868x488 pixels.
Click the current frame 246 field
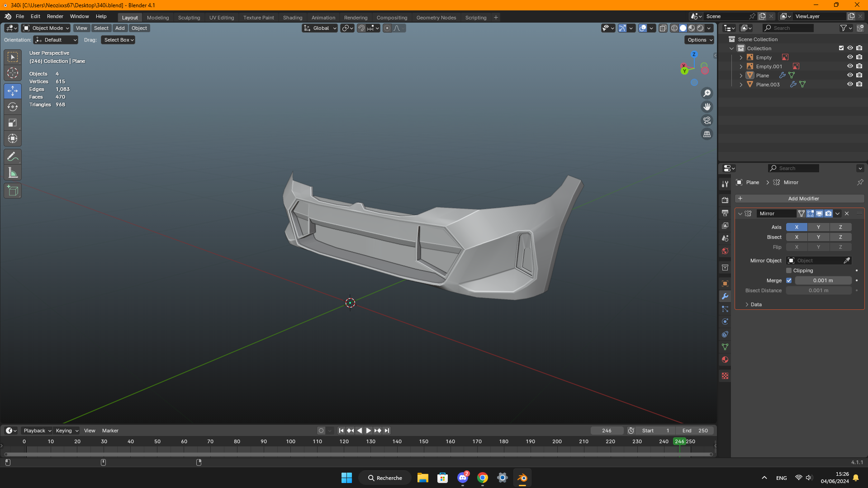tap(607, 431)
